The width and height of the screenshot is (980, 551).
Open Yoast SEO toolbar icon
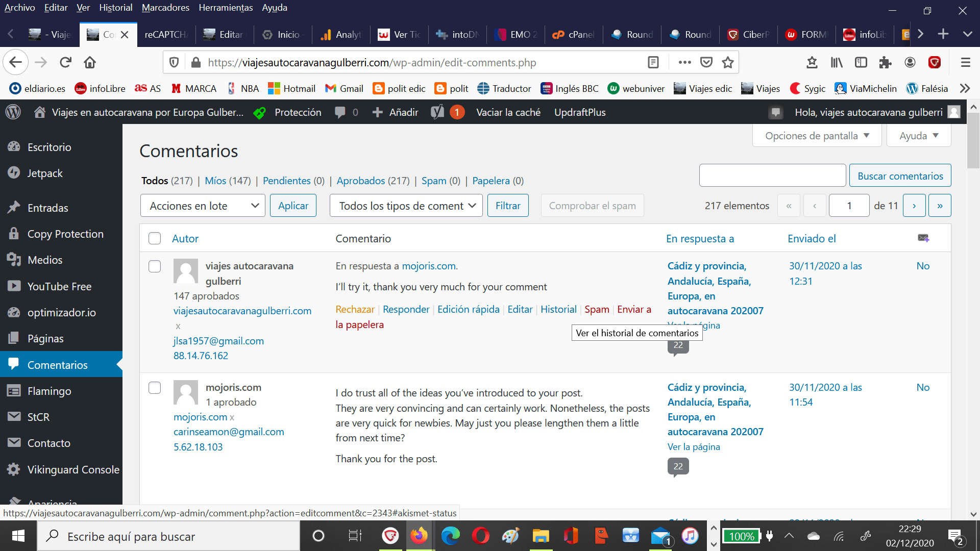[437, 112]
